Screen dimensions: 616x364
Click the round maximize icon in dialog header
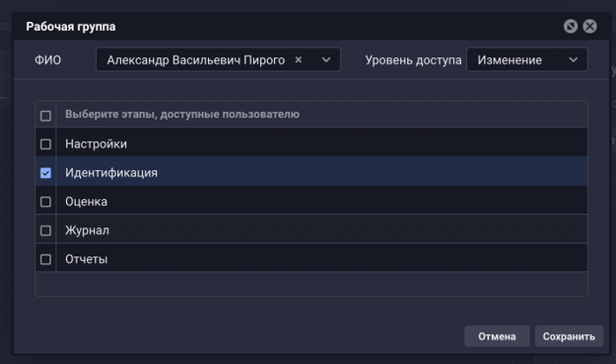pyautogui.click(x=571, y=26)
